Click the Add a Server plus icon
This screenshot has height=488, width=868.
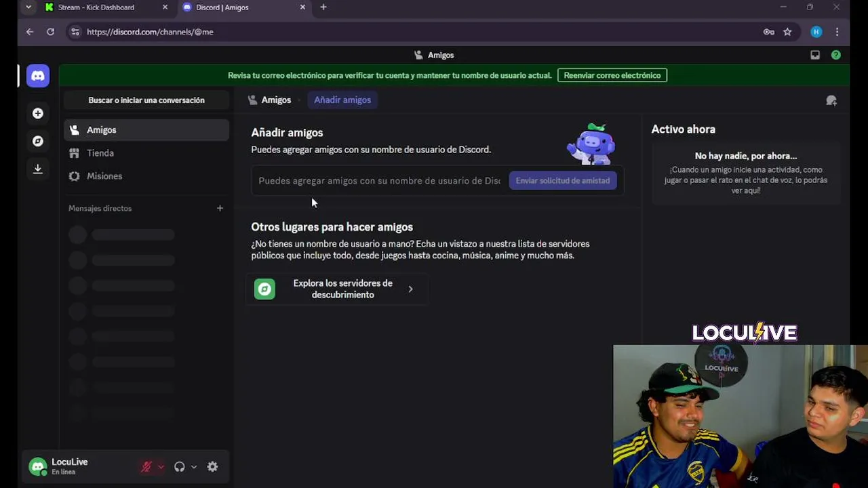coord(38,113)
